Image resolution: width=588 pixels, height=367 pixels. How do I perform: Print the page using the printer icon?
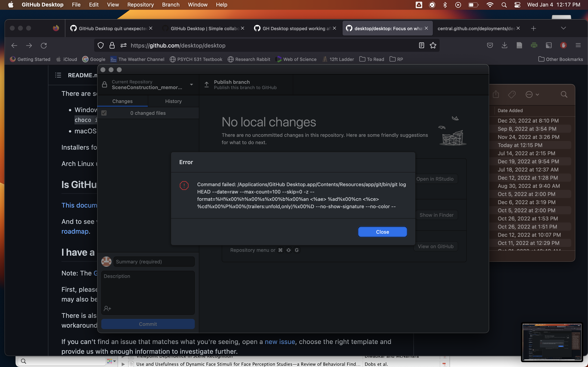point(534,45)
